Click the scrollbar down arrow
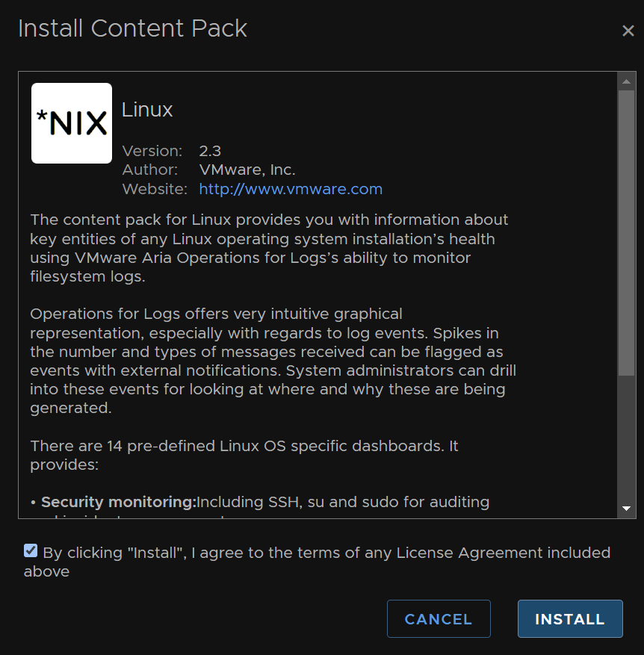 point(626,509)
